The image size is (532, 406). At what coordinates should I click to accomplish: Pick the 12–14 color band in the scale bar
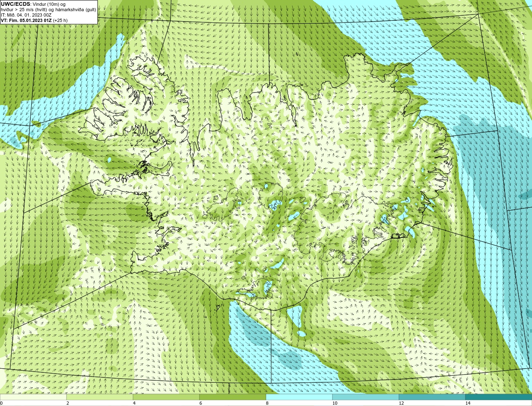pyautogui.click(x=432, y=397)
